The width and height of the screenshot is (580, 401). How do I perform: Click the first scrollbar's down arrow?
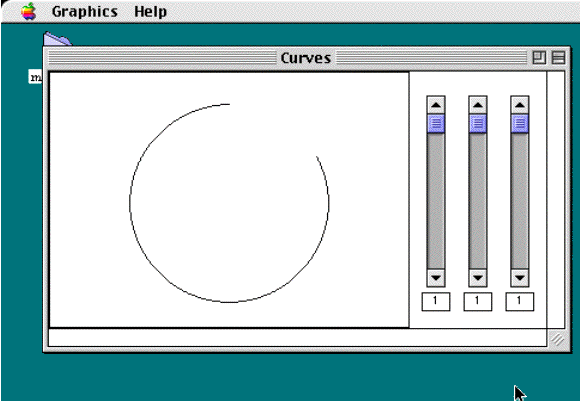[436, 277]
